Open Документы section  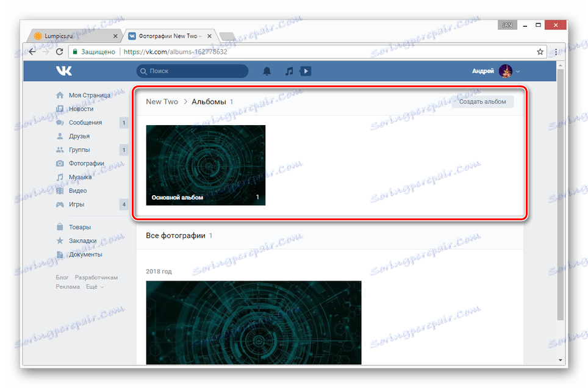[x=85, y=254]
